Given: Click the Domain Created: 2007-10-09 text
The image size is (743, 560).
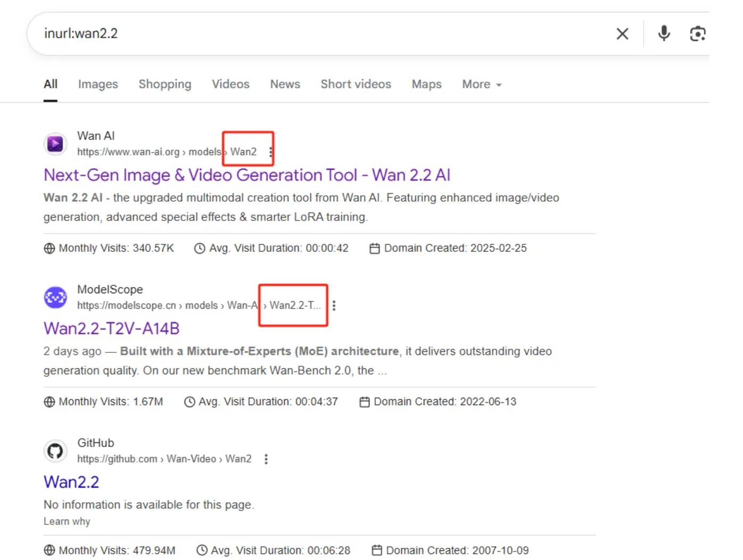Looking at the screenshot, I should 457,550.
